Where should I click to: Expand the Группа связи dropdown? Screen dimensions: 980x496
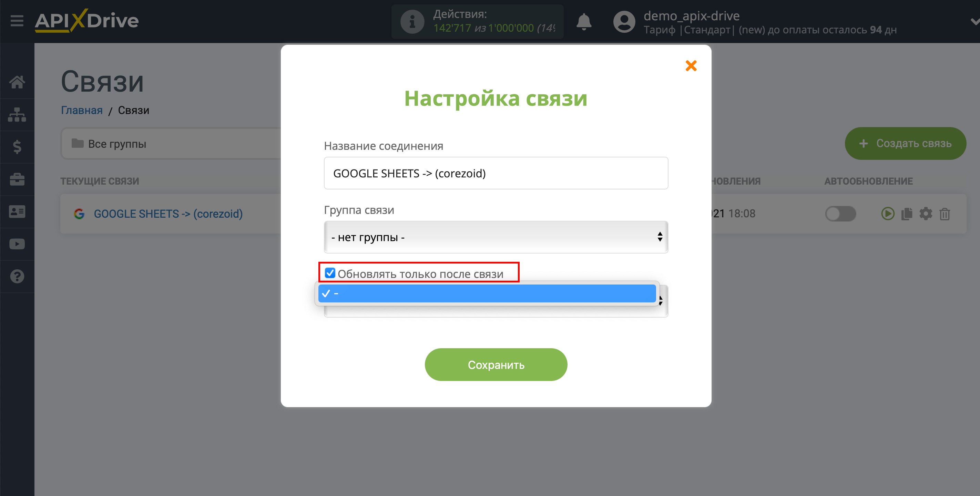click(x=496, y=237)
